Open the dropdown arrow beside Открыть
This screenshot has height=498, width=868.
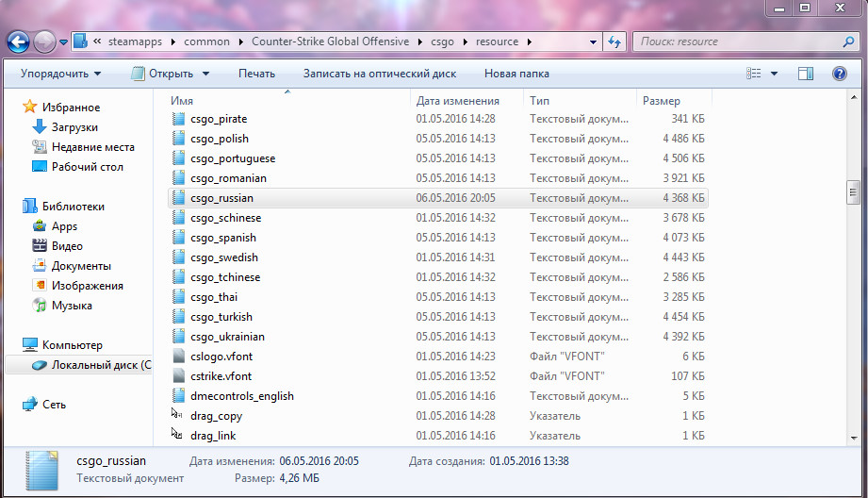coord(206,74)
